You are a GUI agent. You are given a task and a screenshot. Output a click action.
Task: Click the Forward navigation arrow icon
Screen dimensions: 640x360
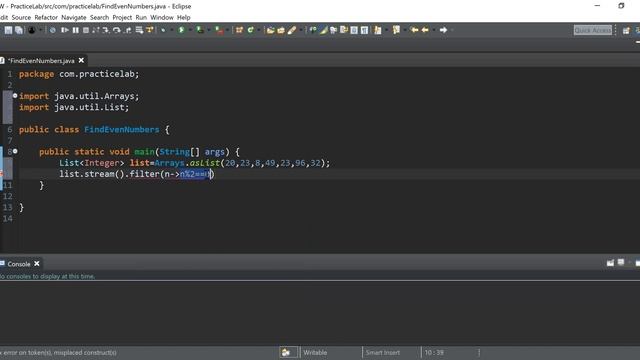point(443,30)
